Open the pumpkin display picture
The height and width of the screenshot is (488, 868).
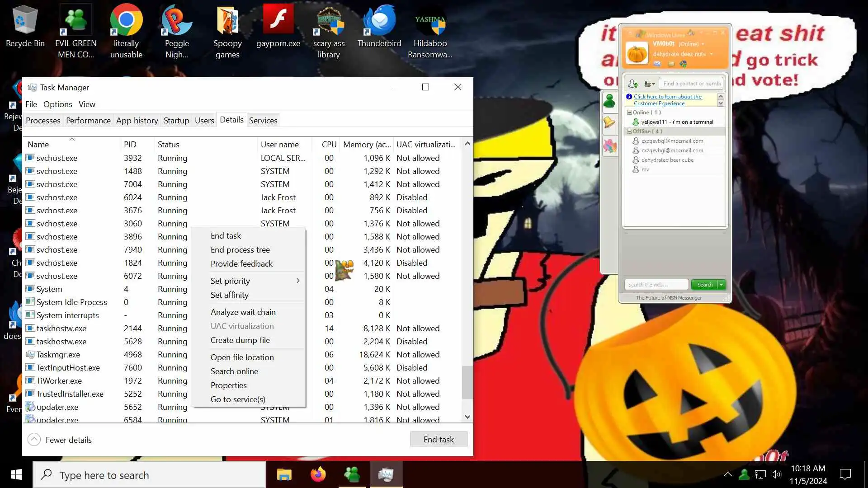tap(637, 54)
